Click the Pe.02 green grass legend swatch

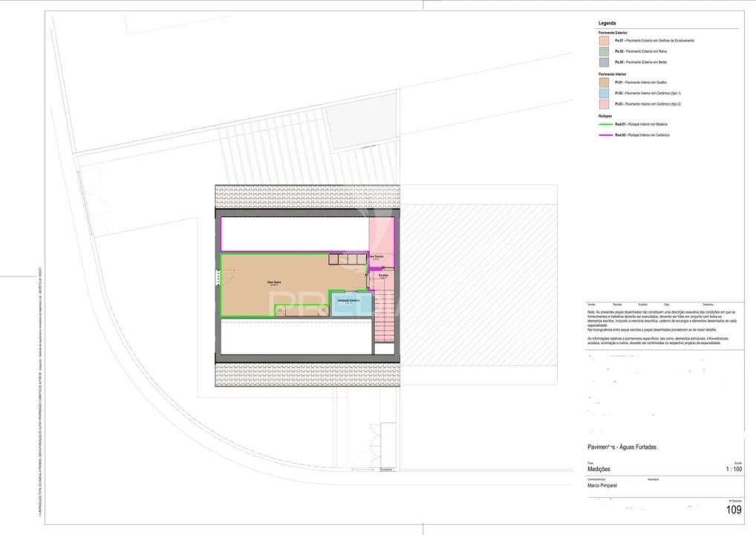[x=604, y=52]
